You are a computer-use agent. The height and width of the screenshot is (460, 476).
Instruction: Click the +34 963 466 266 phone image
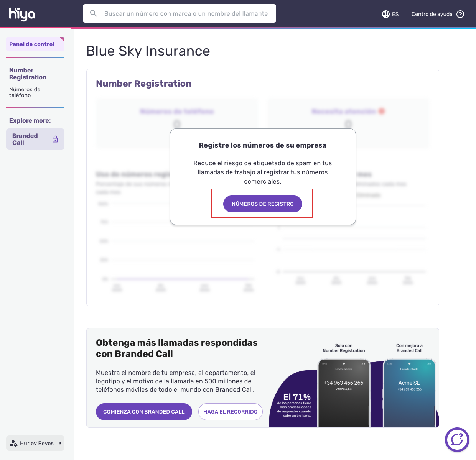point(343,393)
